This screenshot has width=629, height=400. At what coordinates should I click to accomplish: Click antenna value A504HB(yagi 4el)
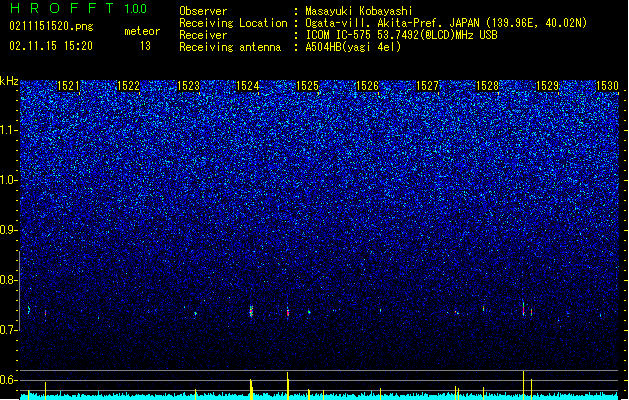(x=353, y=47)
